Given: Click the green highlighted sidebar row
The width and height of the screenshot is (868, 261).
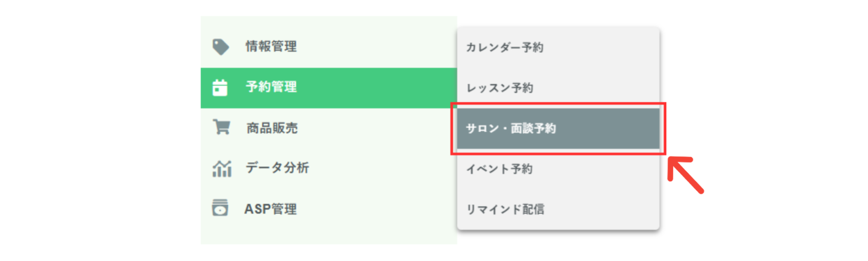Looking at the screenshot, I should click(x=328, y=88).
